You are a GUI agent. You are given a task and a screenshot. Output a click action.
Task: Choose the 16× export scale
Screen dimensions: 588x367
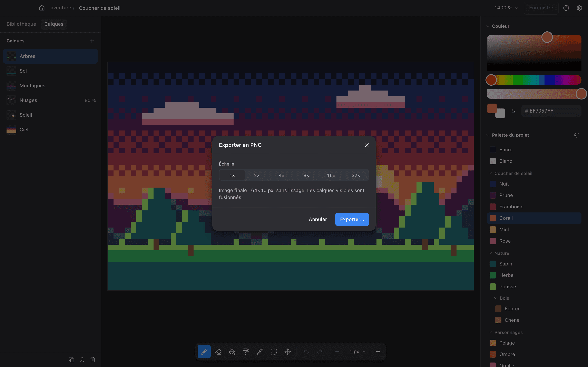[331, 175]
